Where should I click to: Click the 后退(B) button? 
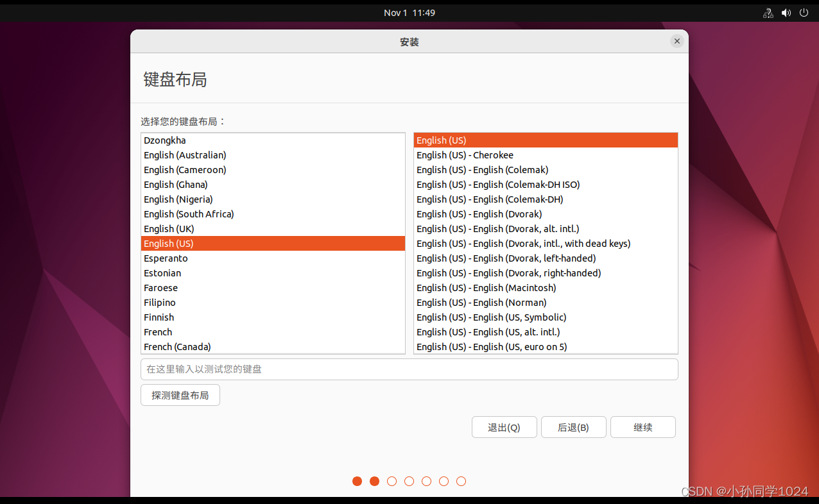(573, 426)
